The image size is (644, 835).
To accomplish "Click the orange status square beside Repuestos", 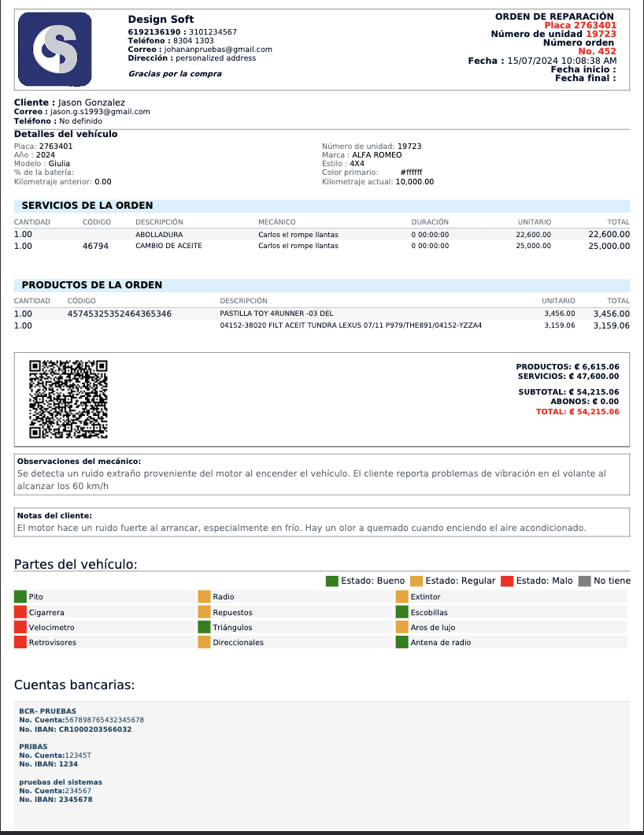I will (x=205, y=612).
